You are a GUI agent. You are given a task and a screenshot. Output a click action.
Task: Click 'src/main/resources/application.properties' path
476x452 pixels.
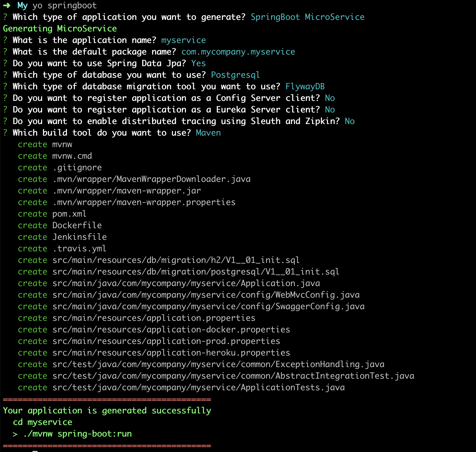[x=154, y=318]
